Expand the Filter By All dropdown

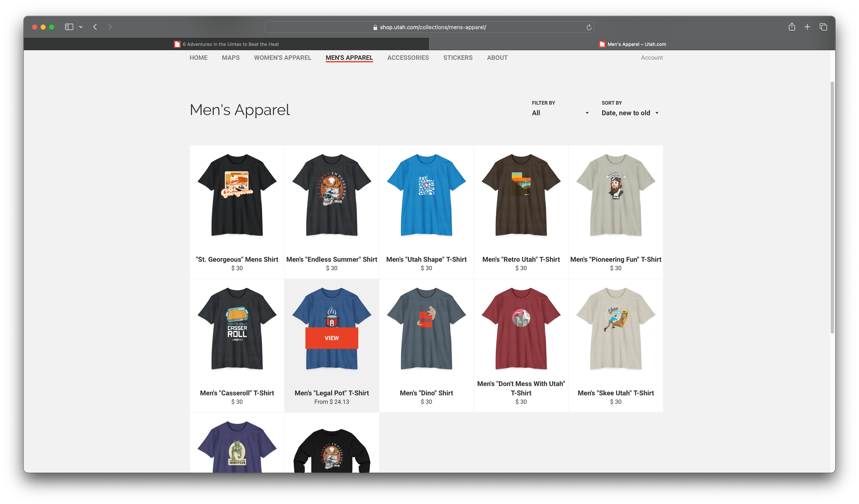pos(560,113)
